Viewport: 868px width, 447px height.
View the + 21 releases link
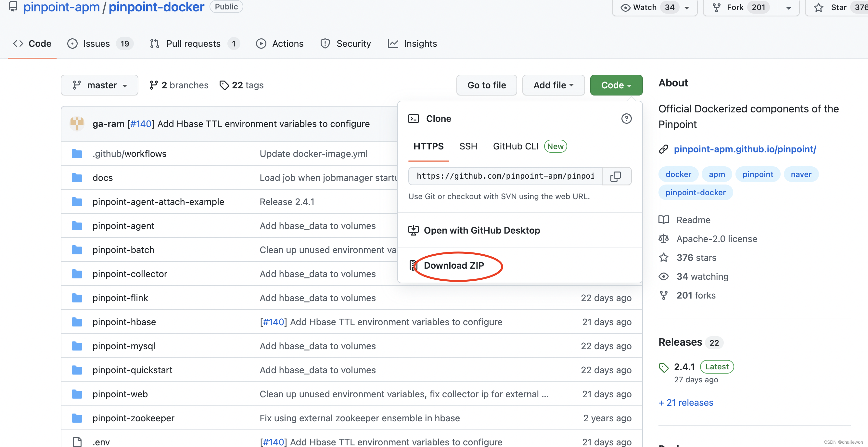[x=686, y=402]
